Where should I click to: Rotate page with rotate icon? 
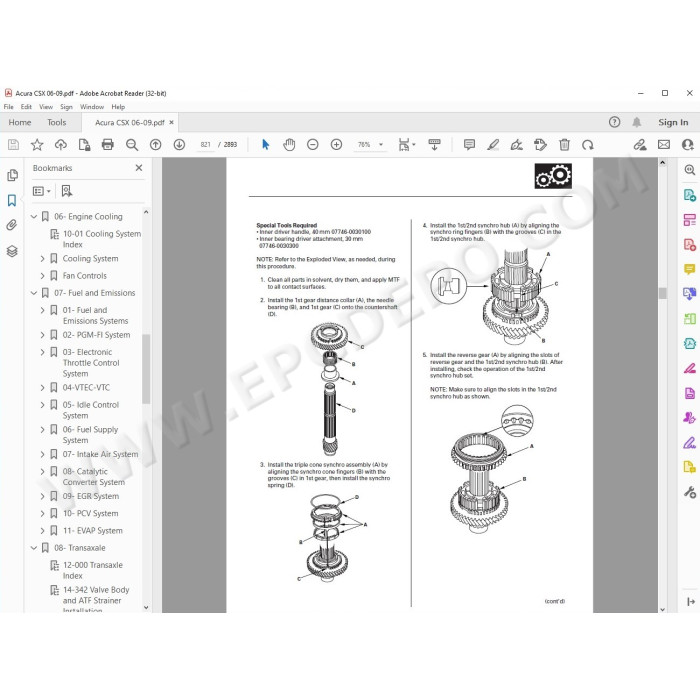(x=588, y=145)
